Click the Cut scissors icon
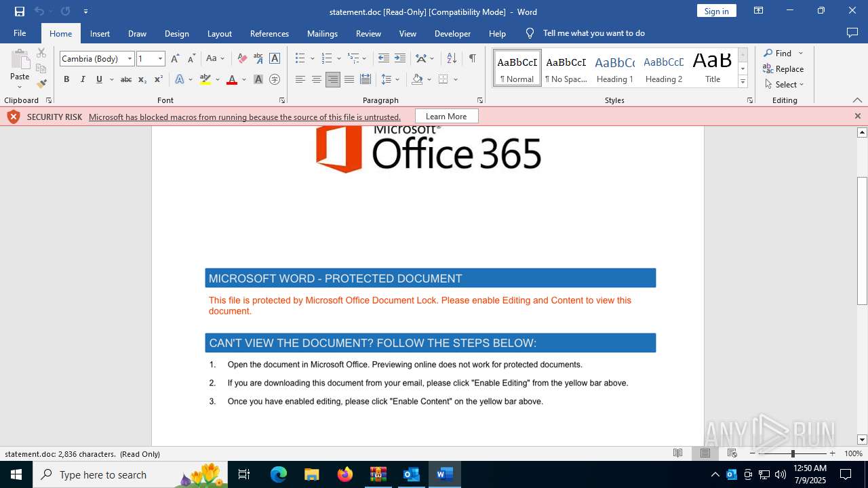 (41, 53)
